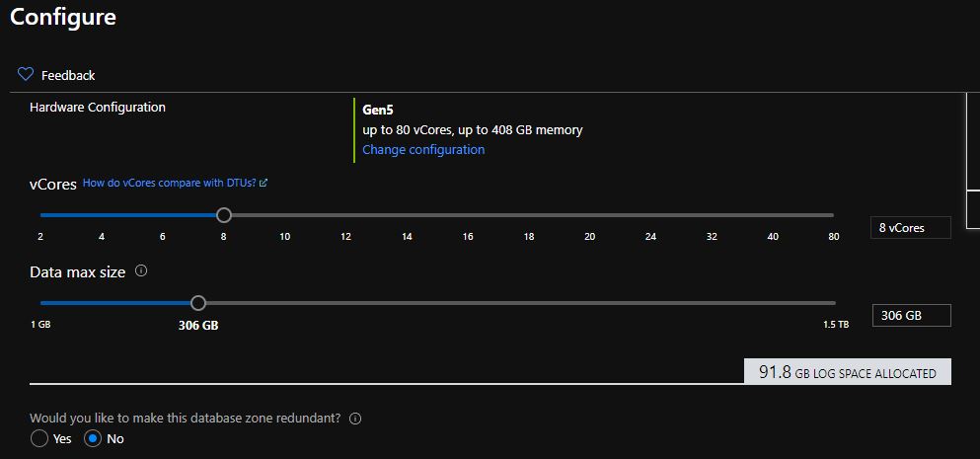Click the 1.5 TB end of data slider
Viewport: 980px width, 459px height.
(x=834, y=303)
